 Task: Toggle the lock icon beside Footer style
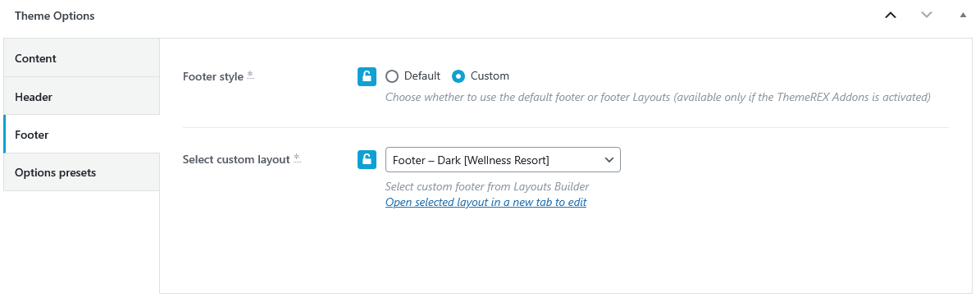[x=367, y=76]
